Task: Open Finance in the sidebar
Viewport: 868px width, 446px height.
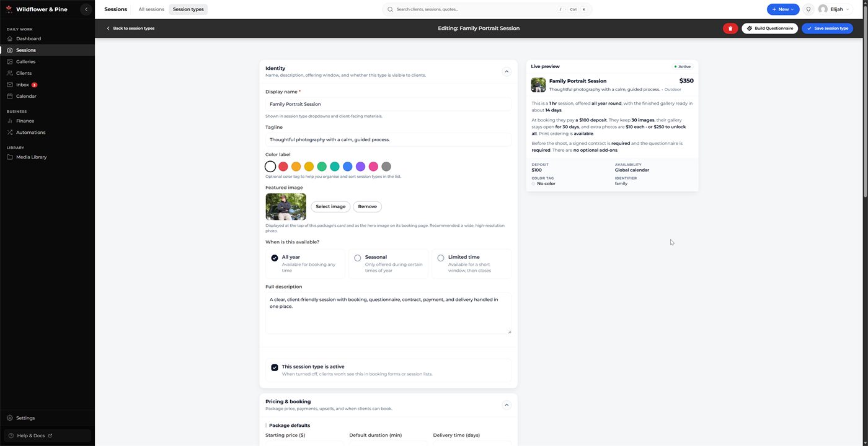Action: pyautogui.click(x=47, y=121)
